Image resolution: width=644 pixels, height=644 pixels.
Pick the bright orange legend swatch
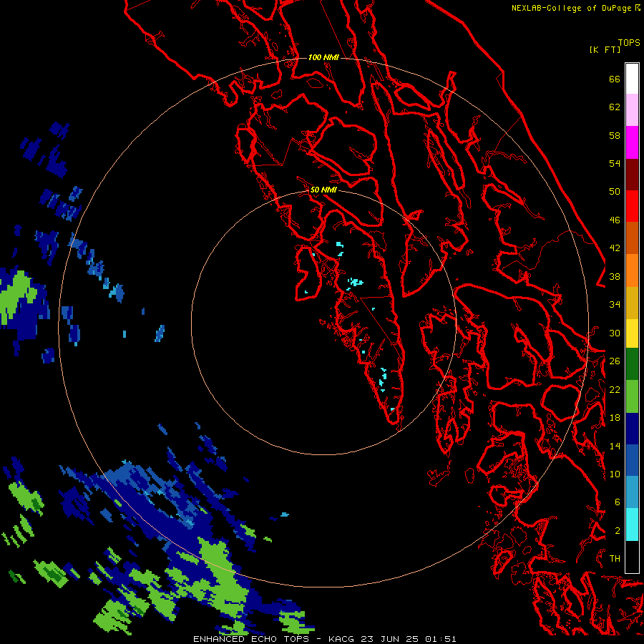point(632,270)
